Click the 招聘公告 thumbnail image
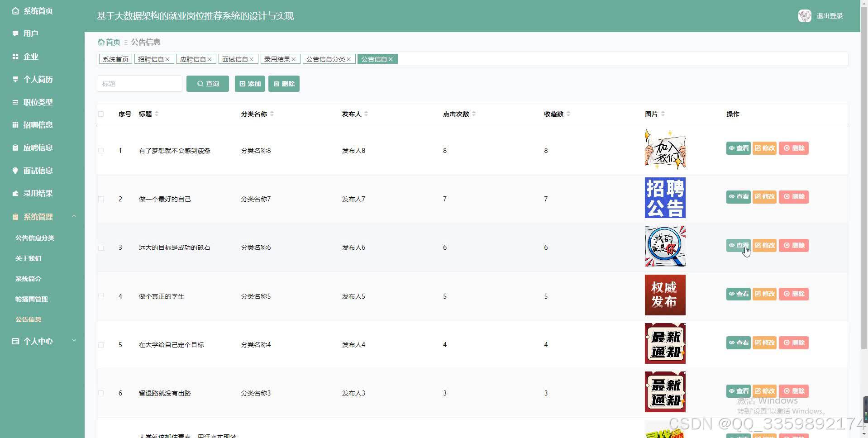This screenshot has height=438, width=868. pyautogui.click(x=665, y=198)
